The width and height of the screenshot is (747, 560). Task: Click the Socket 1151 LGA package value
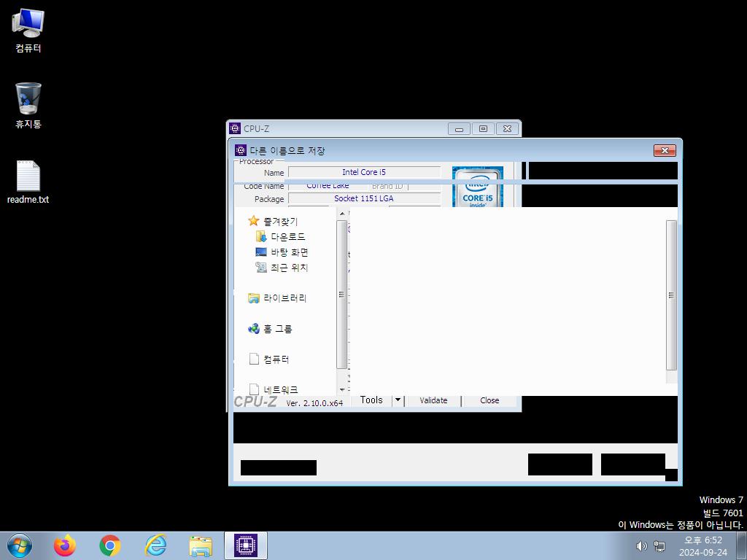tap(364, 198)
